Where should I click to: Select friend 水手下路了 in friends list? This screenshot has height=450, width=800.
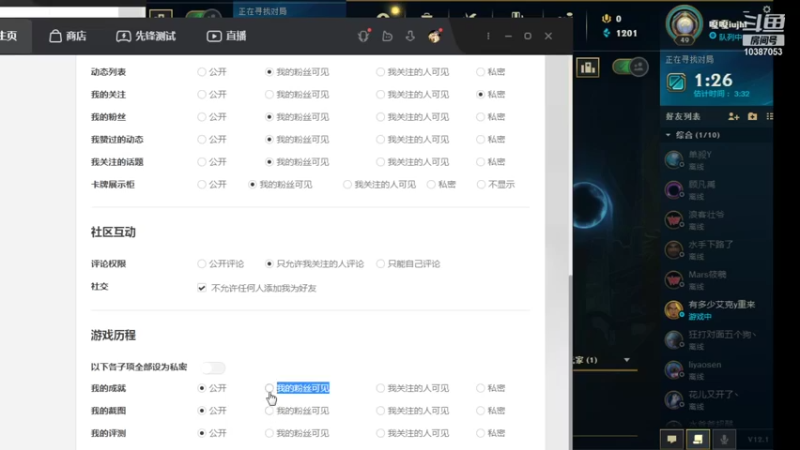717,249
